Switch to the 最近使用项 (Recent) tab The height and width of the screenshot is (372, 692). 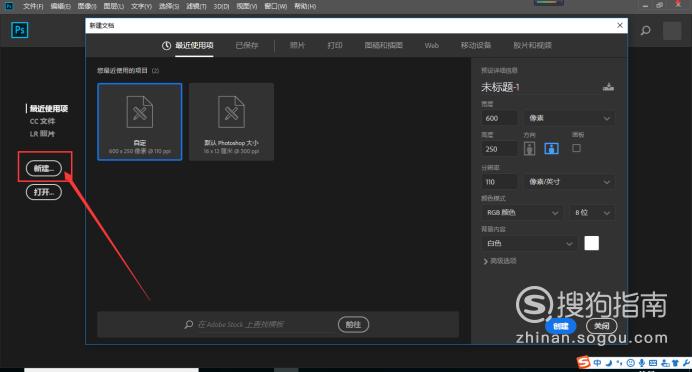[188, 45]
